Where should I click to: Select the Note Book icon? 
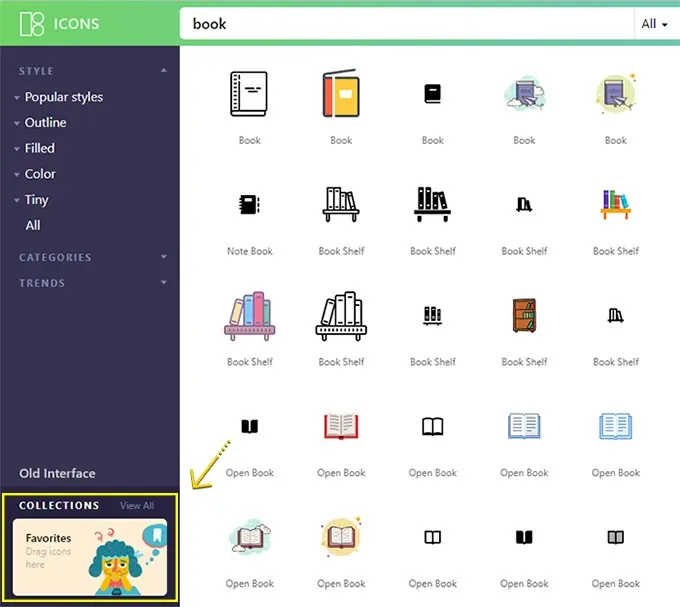[x=249, y=204]
